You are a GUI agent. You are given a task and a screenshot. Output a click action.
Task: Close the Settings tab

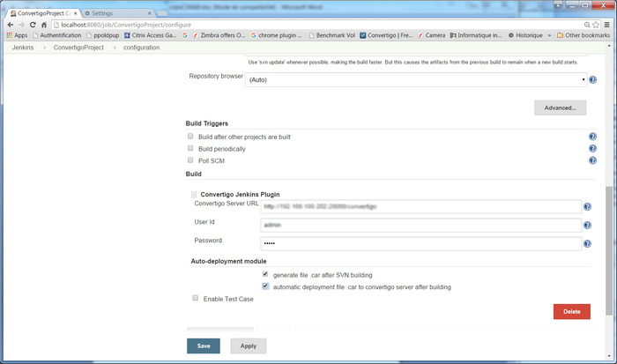coord(149,13)
